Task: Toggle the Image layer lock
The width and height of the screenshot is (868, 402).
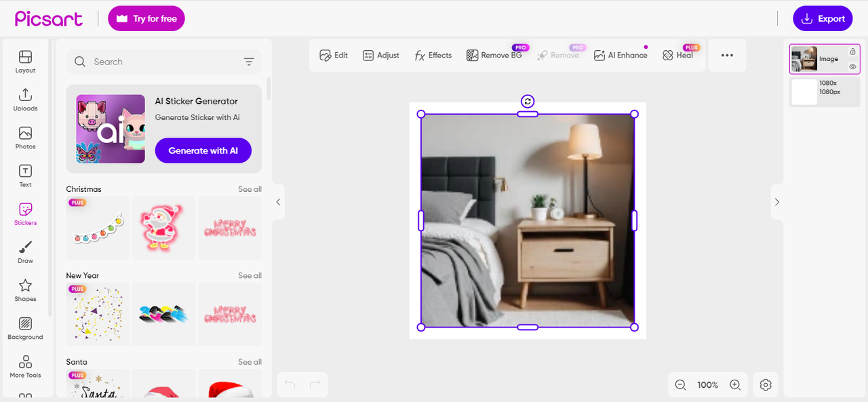Action: 852,52
